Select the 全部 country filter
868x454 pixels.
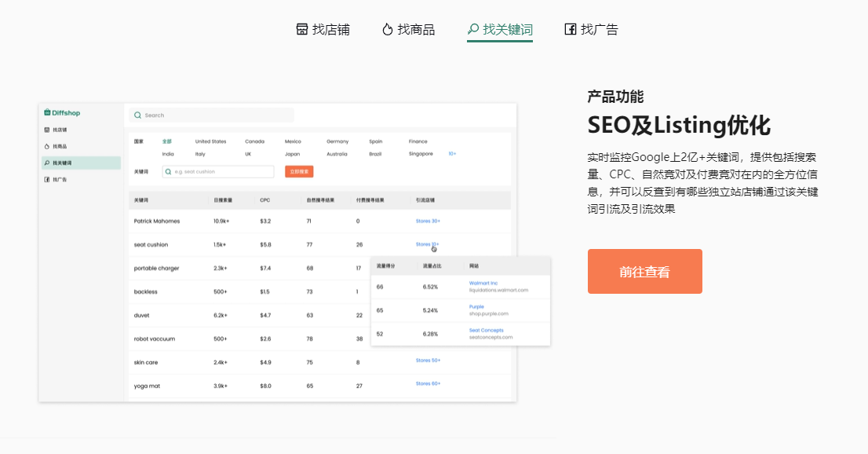tap(166, 141)
